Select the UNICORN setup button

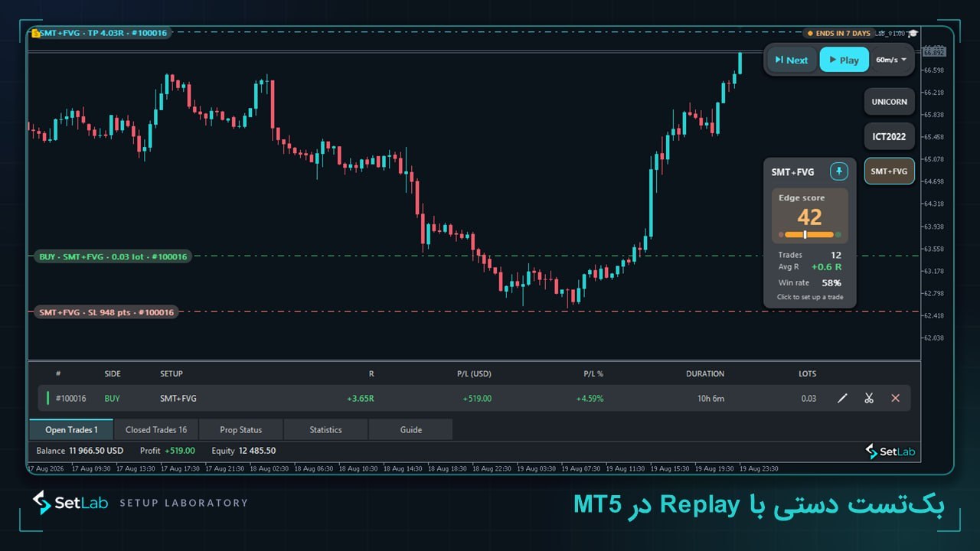point(889,102)
